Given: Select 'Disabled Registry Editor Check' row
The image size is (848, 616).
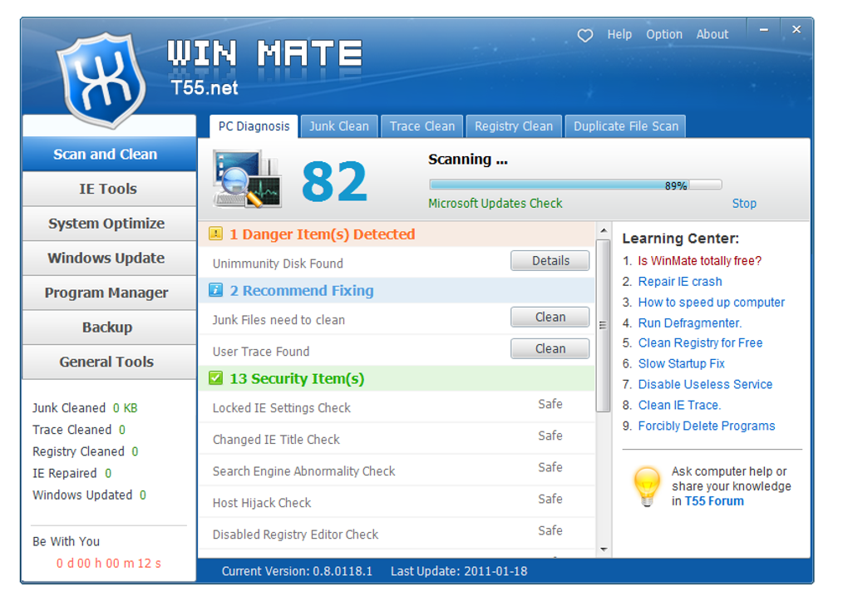Looking at the screenshot, I should pos(397,534).
